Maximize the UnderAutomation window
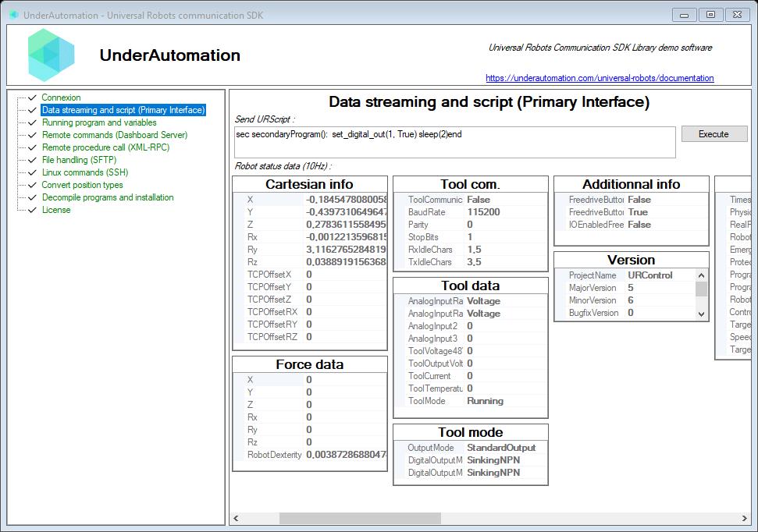The width and height of the screenshot is (758, 532). (710, 15)
